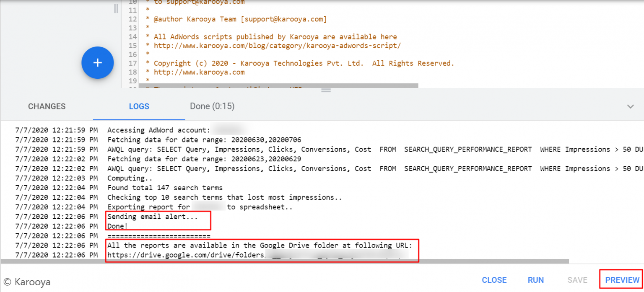
Task: Click http://www.karooya.com on line 18
Action: (x=199, y=72)
